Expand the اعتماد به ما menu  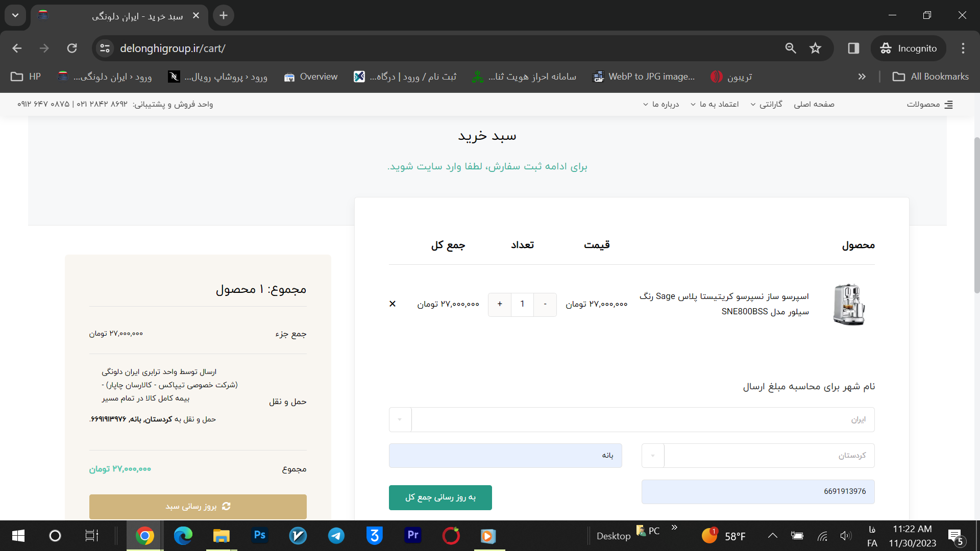point(715,105)
